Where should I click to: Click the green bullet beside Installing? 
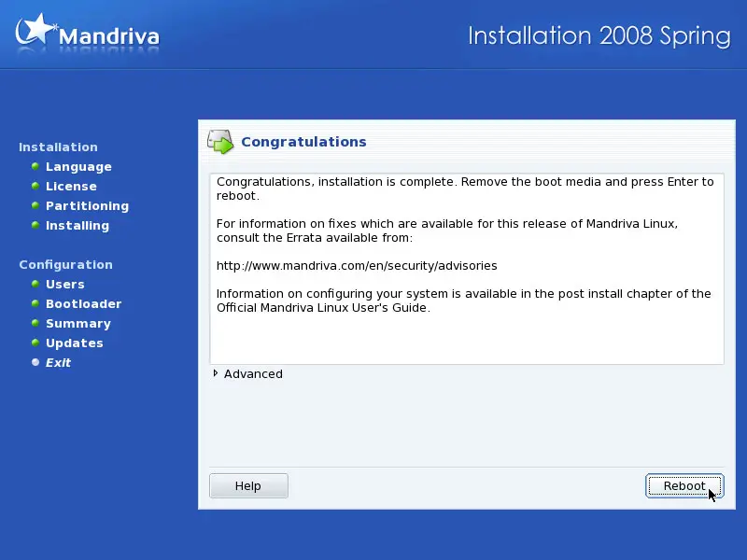(x=35, y=225)
